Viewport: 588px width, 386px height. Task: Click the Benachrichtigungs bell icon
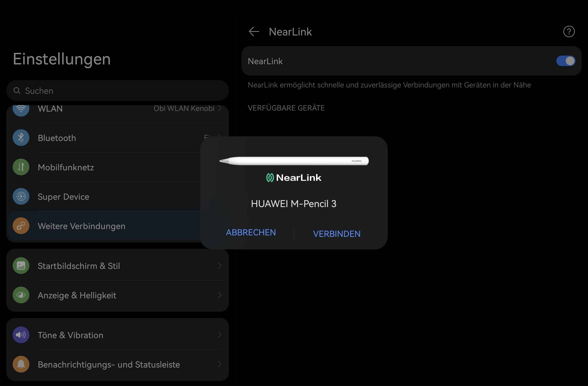click(x=21, y=364)
